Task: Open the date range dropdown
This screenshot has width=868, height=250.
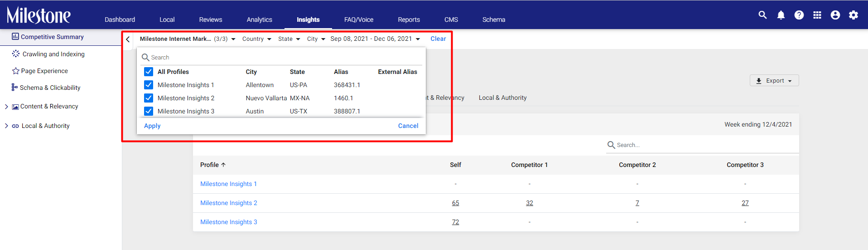Action: click(375, 39)
